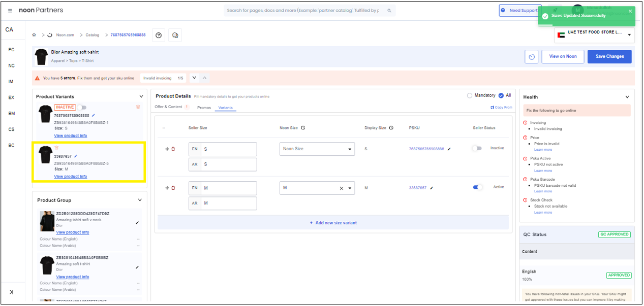Click the AR seller size field containing M

pos(229,203)
